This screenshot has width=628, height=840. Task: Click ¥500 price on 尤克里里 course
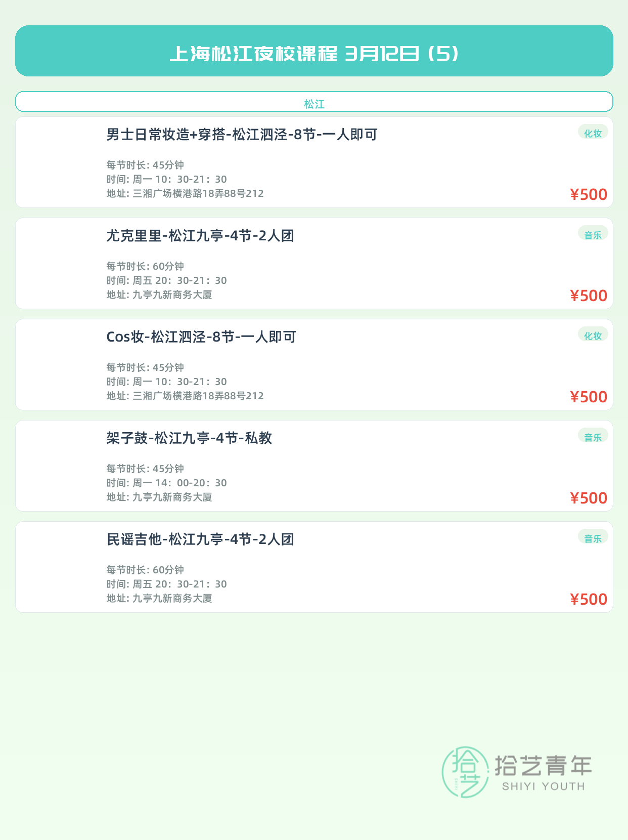pos(589,296)
